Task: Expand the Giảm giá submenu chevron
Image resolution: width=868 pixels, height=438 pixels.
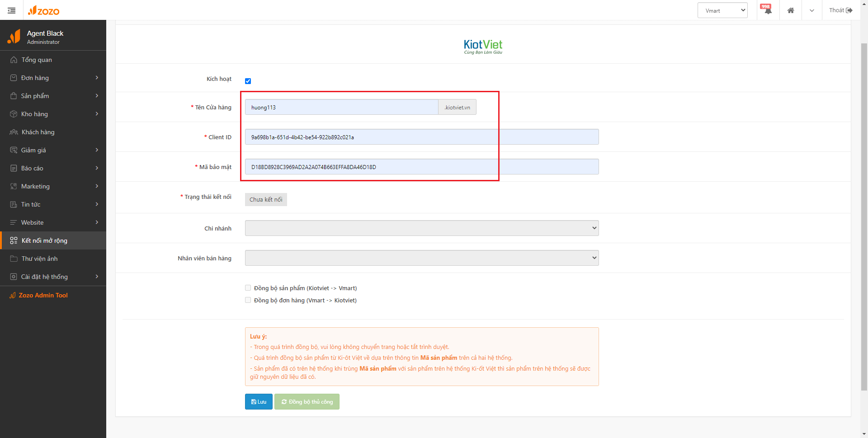Action: click(x=97, y=150)
